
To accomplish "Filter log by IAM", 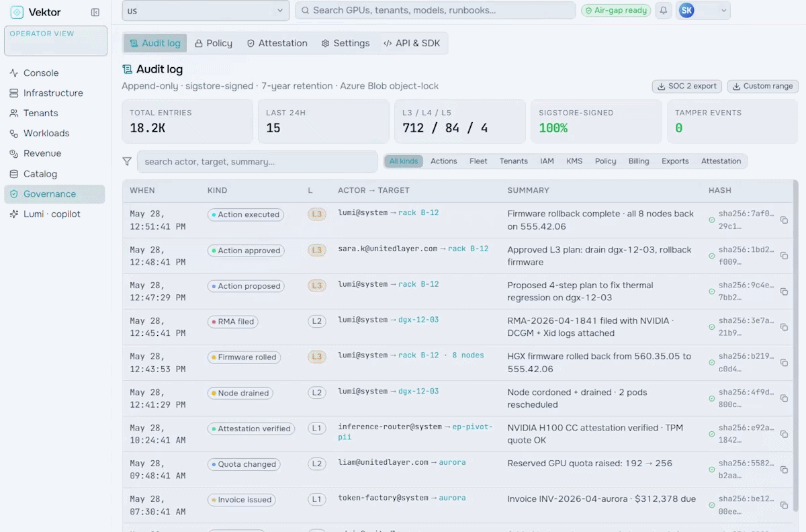I will 547,161.
